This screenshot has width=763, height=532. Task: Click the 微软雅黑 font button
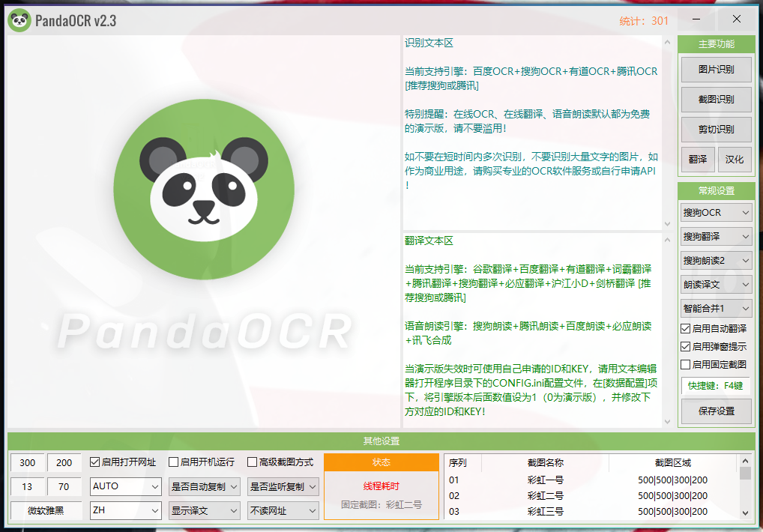(46, 510)
